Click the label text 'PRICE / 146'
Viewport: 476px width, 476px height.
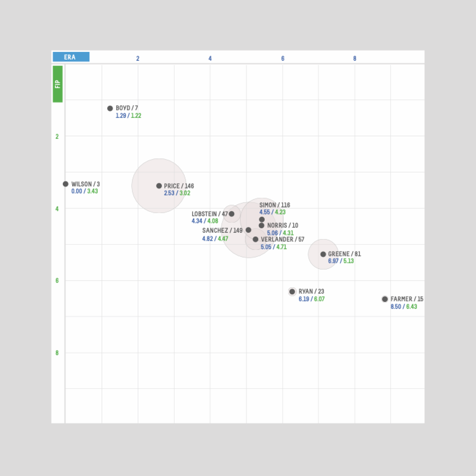179,186
